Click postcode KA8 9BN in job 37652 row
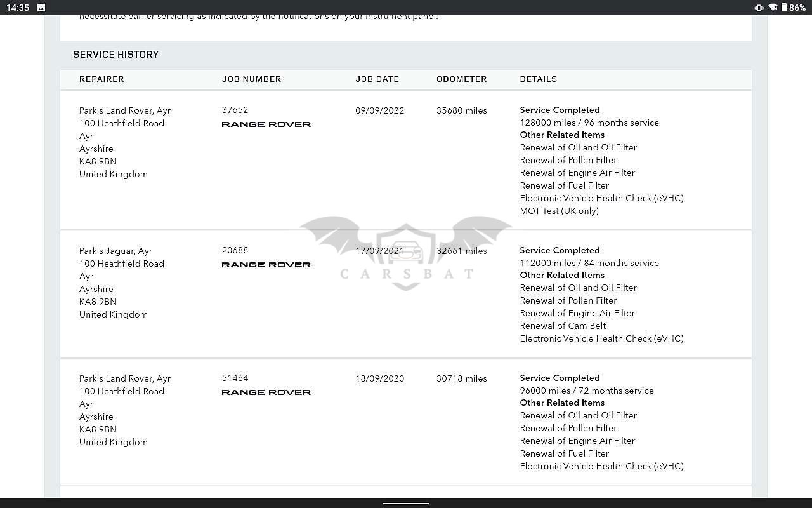Viewport: 812px width, 508px height. [98, 162]
